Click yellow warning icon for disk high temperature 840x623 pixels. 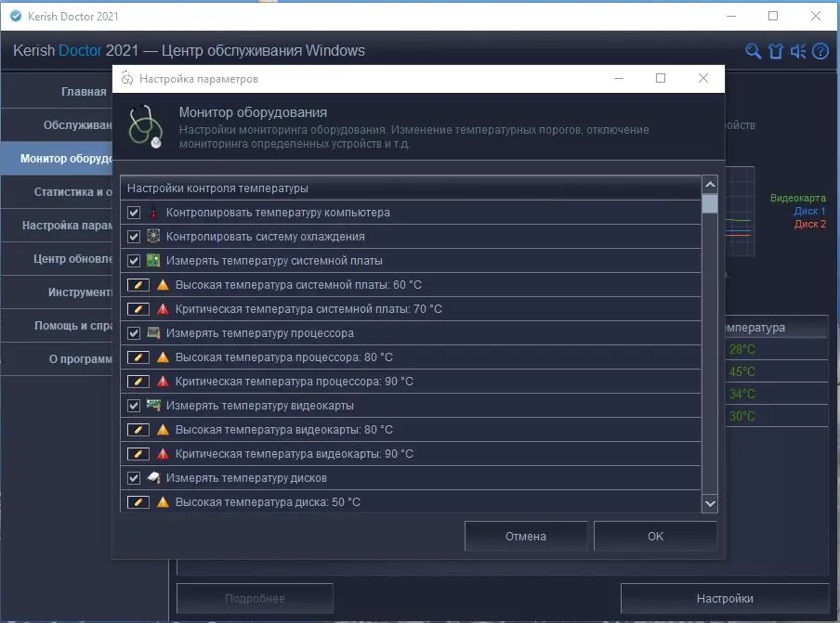point(163,502)
